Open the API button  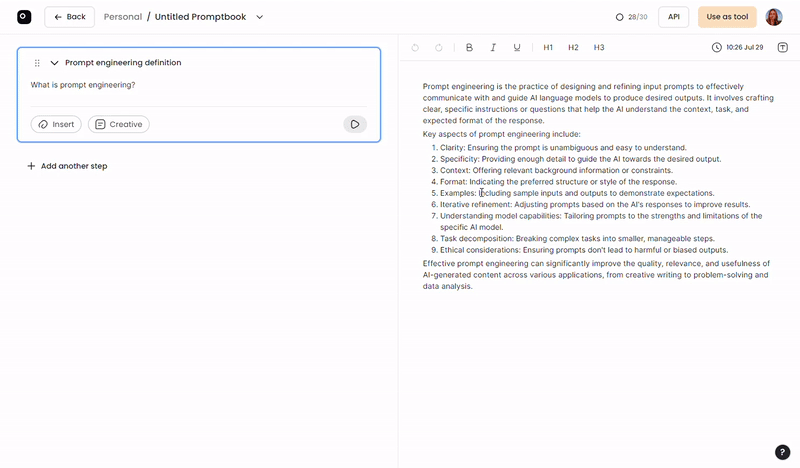tap(673, 17)
